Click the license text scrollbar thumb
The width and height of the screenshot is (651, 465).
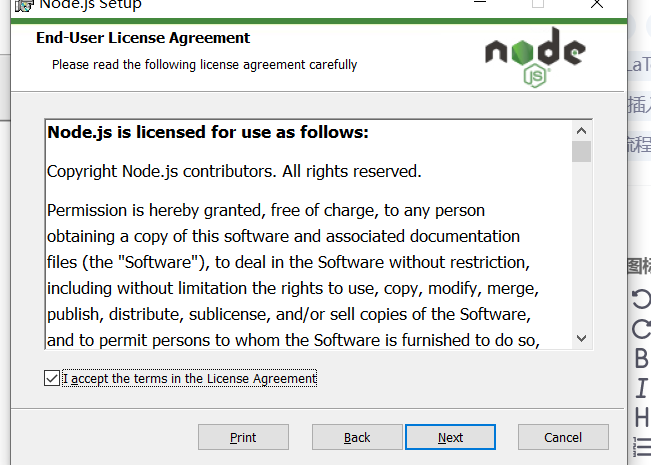point(581,152)
